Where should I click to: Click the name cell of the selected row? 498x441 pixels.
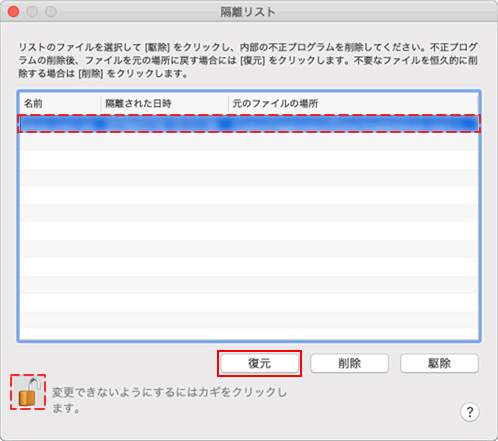point(60,124)
